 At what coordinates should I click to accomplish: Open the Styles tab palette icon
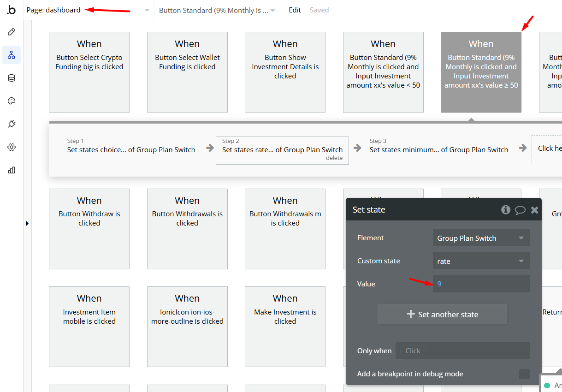click(12, 101)
